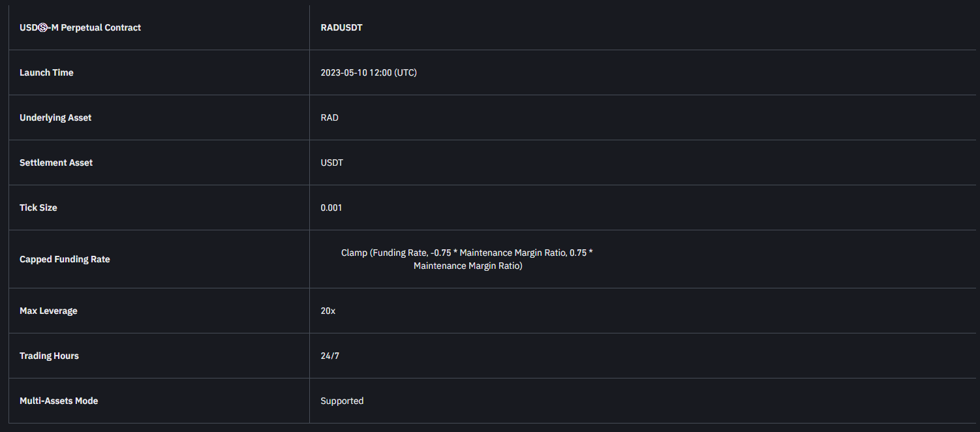Select the USDT settlement asset value
Image resolution: width=980 pixels, height=432 pixels.
pos(331,162)
